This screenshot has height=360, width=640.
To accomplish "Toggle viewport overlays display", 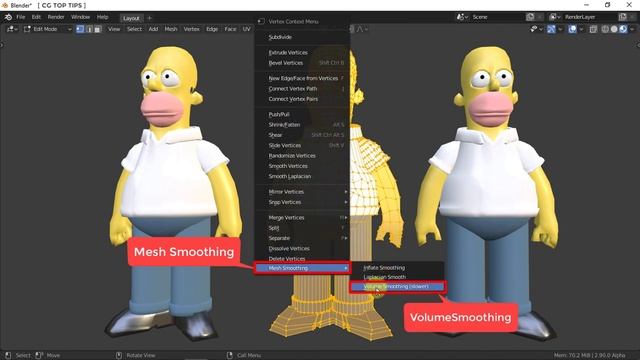I will 572,29.
